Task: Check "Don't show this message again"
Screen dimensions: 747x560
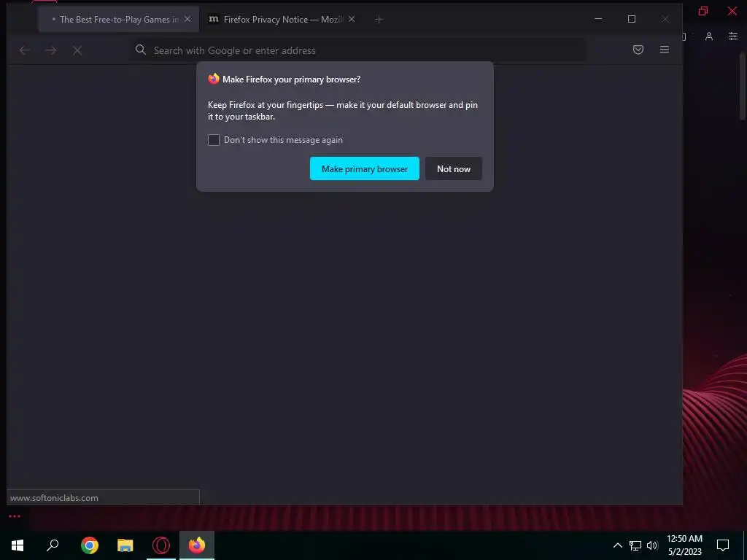Action: [214, 140]
